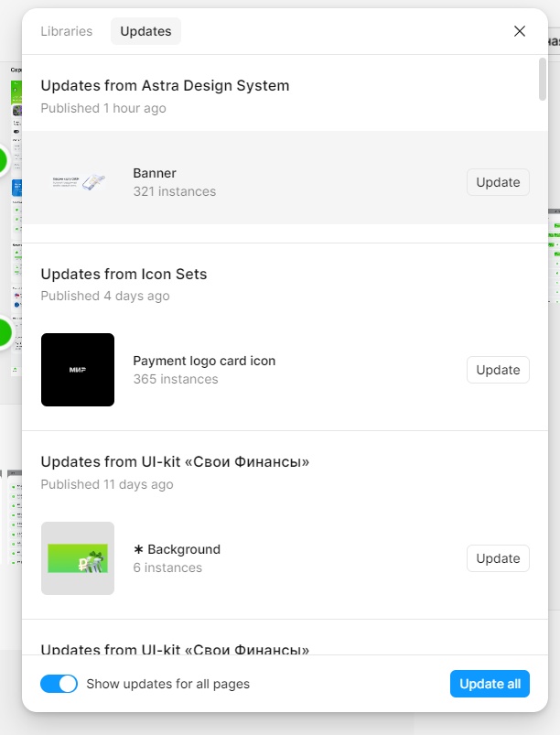
Task: Click the '6 instances' text
Action: point(167,567)
